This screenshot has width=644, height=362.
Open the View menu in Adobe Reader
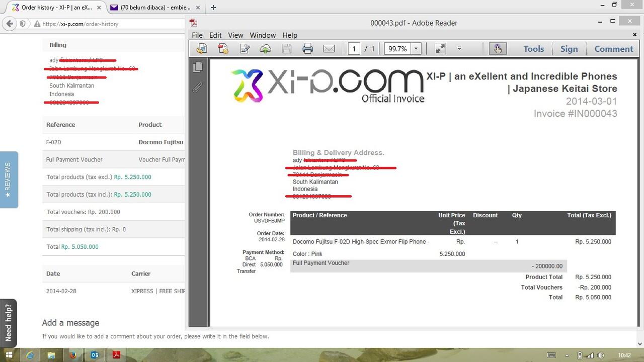[x=235, y=35]
